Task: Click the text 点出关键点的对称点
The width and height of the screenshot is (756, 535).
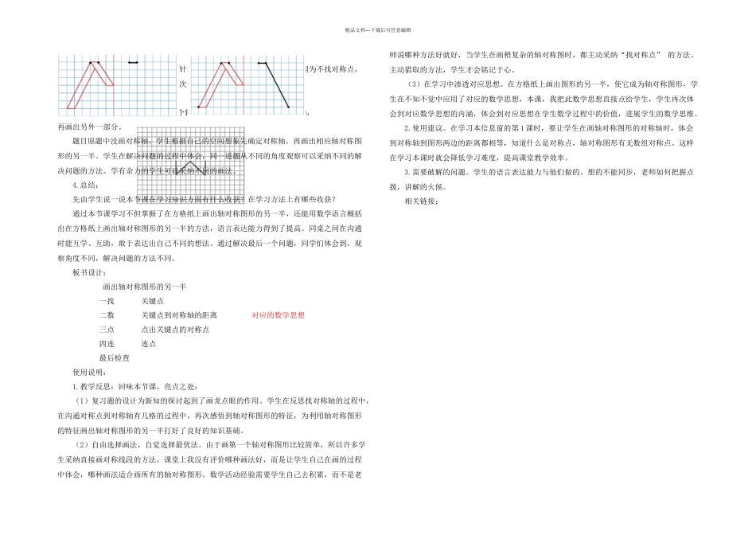Action: click(175, 330)
